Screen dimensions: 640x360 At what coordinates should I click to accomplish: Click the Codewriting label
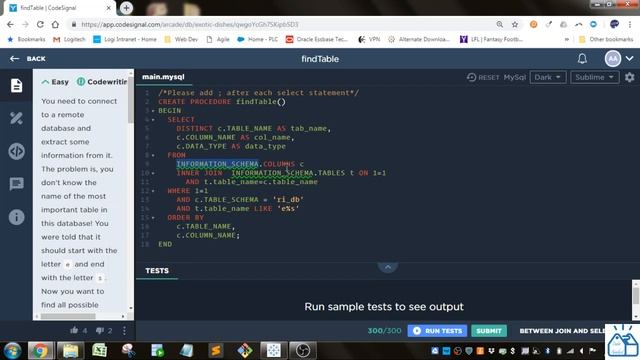pos(107,82)
